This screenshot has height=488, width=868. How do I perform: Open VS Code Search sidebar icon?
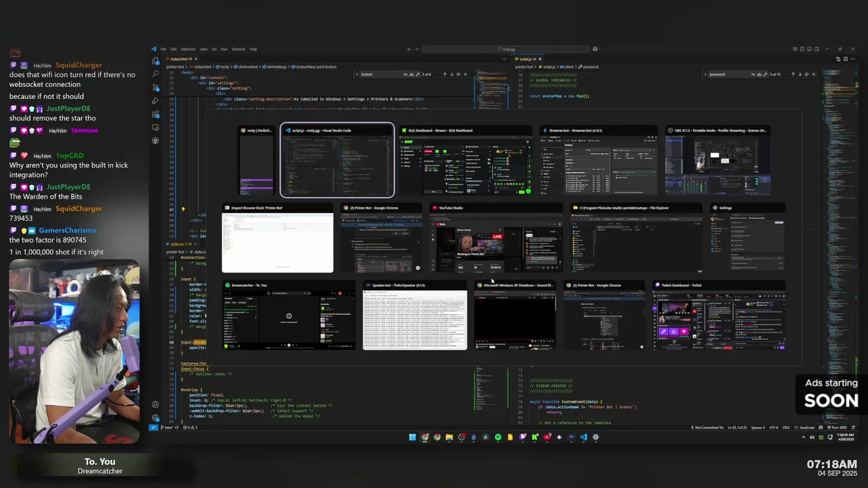[x=155, y=73]
